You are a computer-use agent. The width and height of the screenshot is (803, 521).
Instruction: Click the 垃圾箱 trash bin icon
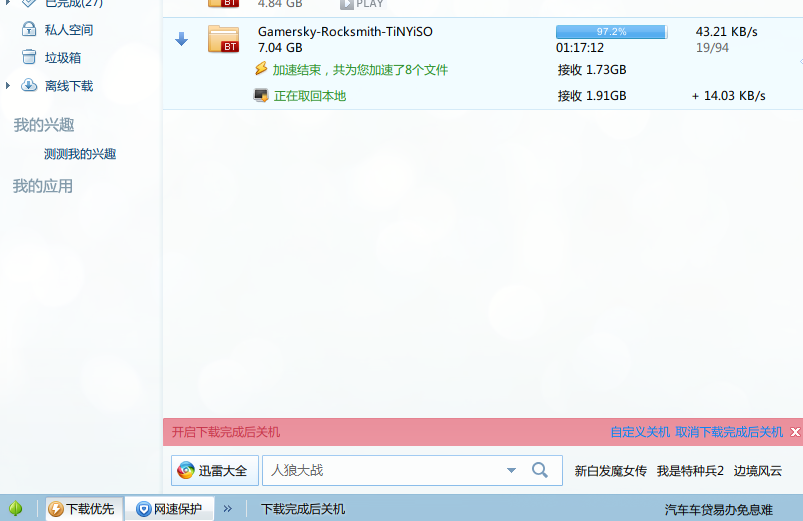29,57
